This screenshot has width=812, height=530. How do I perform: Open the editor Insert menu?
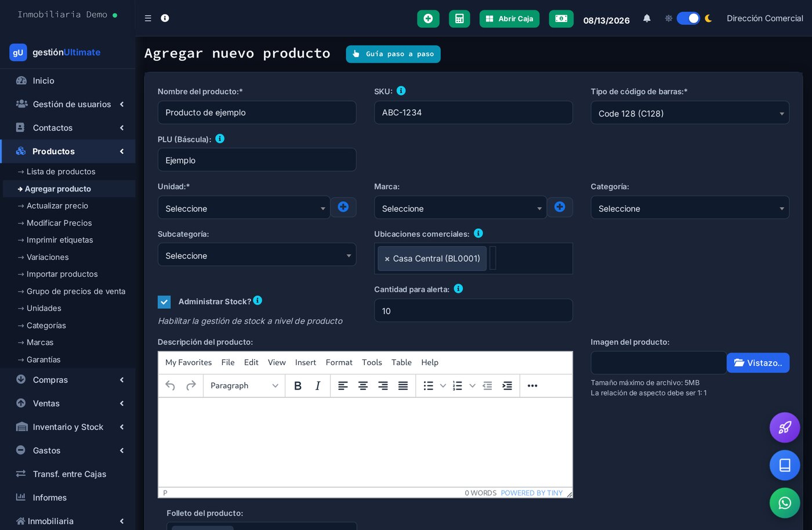point(306,362)
